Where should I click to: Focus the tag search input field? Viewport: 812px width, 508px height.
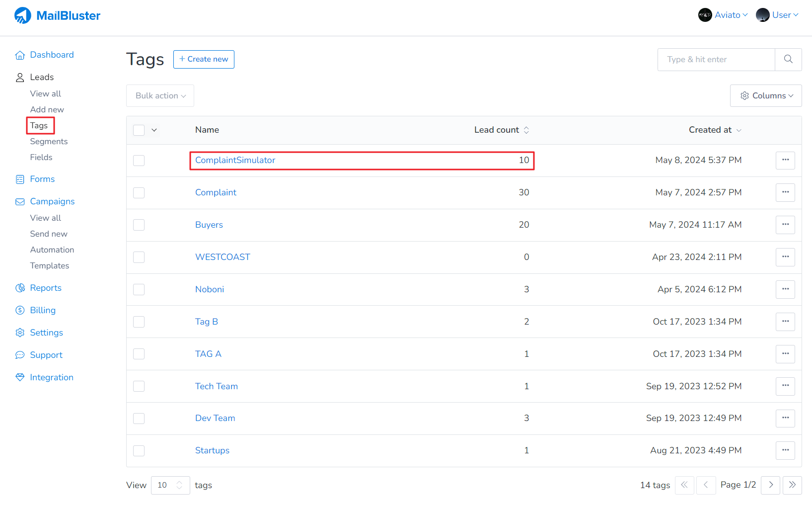click(716, 60)
